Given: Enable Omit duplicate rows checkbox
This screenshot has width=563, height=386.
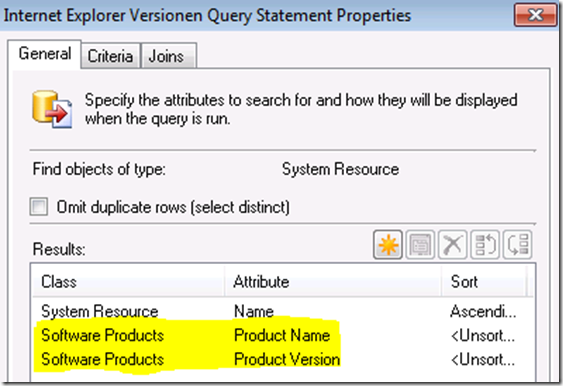Looking at the screenshot, I should (39, 206).
